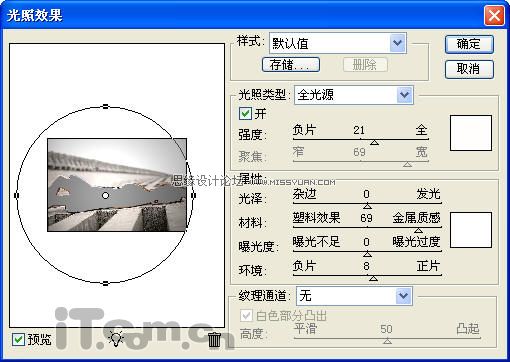This screenshot has width=510, height=362.
Task: Click the right handle of light circle
Action: (x=194, y=195)
